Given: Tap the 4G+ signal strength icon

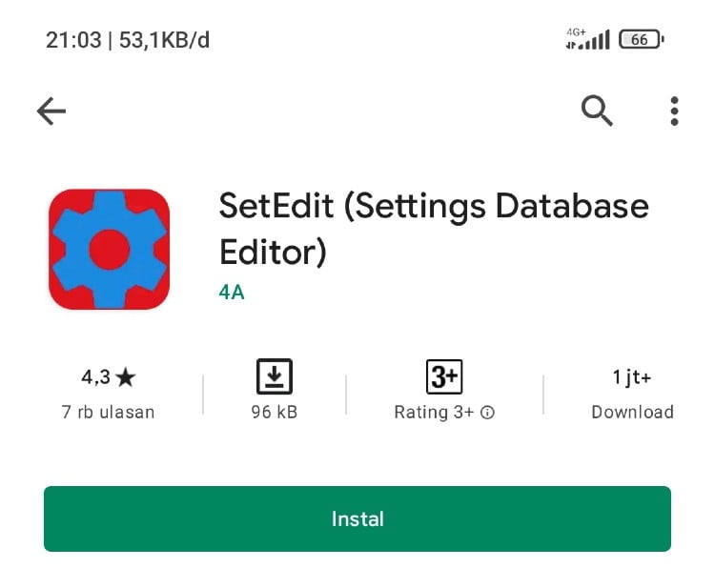Looking at the screenshot, I should (x=587, y=39).
